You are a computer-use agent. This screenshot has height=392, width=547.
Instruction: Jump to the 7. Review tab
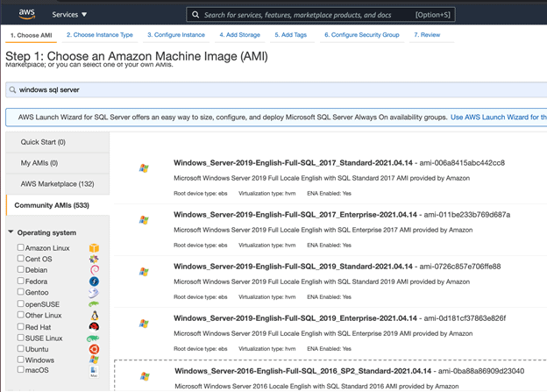[x=427, y=35]
